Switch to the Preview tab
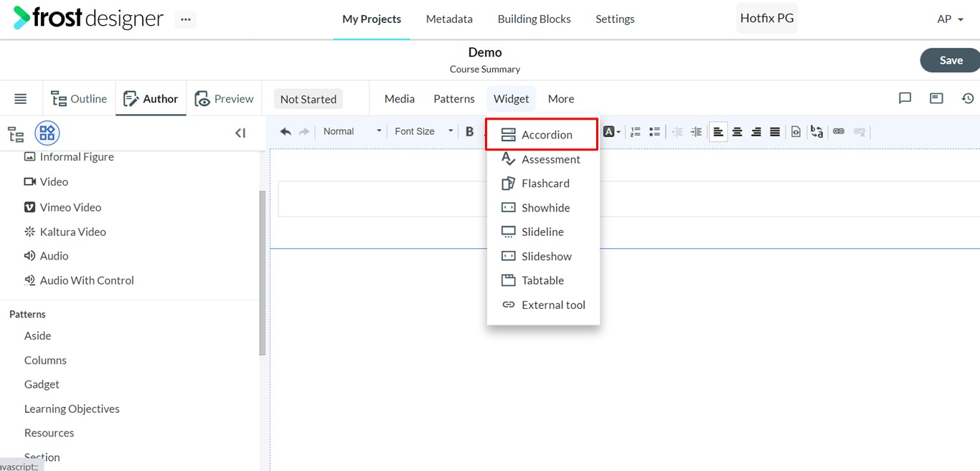The image size is (980, 471). coord(224,99)
